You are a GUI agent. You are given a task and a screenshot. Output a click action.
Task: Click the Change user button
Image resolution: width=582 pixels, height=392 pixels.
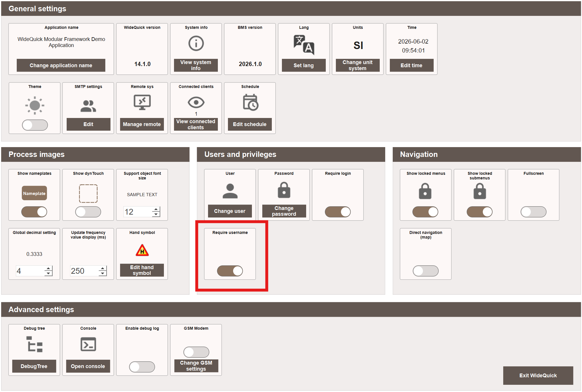pos(230,211)
